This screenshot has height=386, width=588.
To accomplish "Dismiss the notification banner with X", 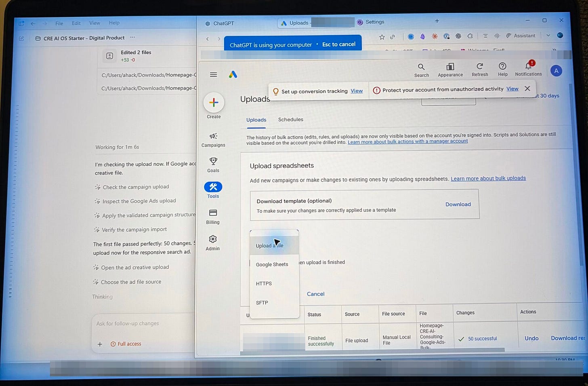I will coord(527,89).
